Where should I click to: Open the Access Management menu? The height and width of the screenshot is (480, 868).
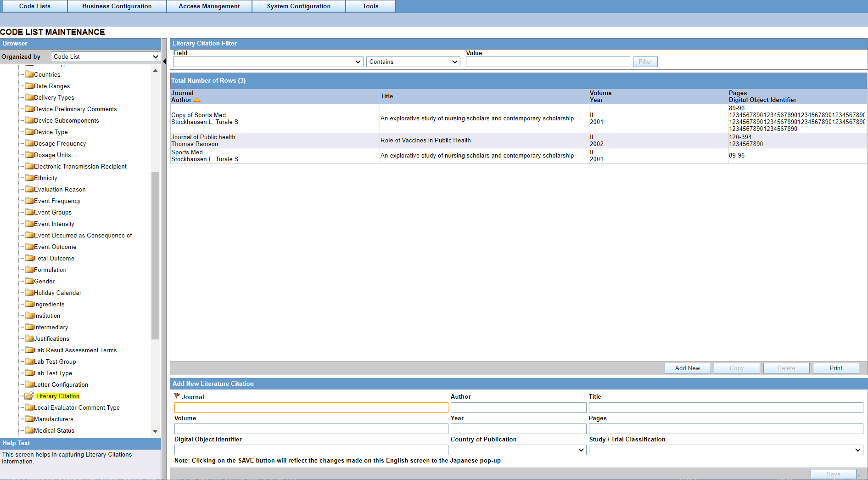point(209,6)
